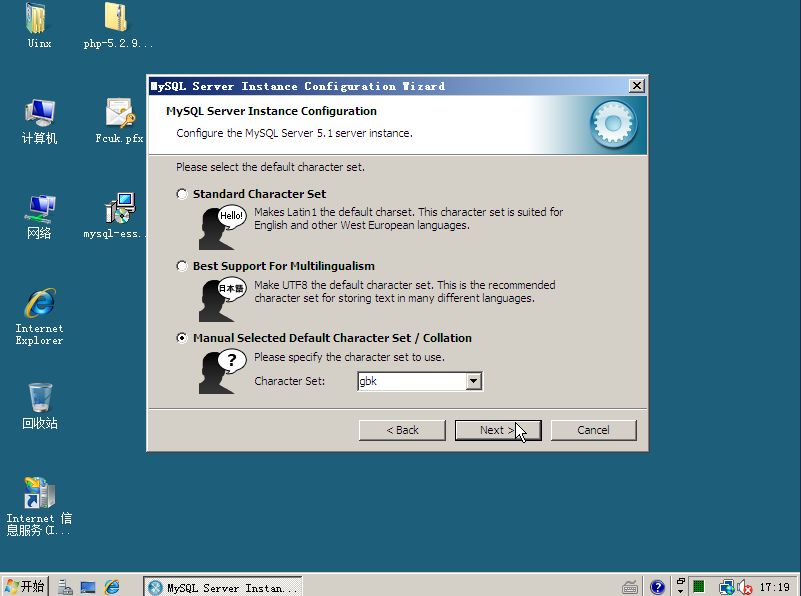Click the question mark silhouette icon
Screen dimensions: 801x596
click(222, 371)
